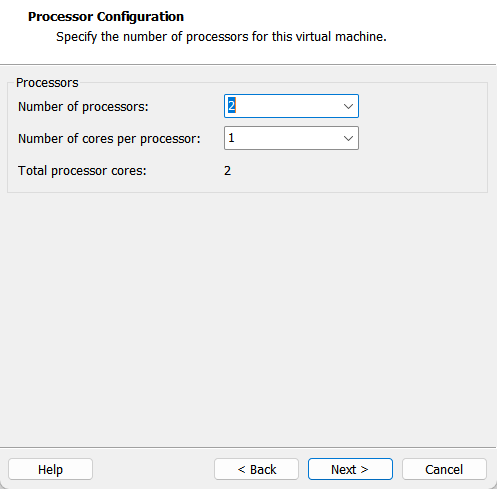Click the 'Specify the number of processors' description
The width and height of the screenshot is (497, 489).
tap(221, 37)
